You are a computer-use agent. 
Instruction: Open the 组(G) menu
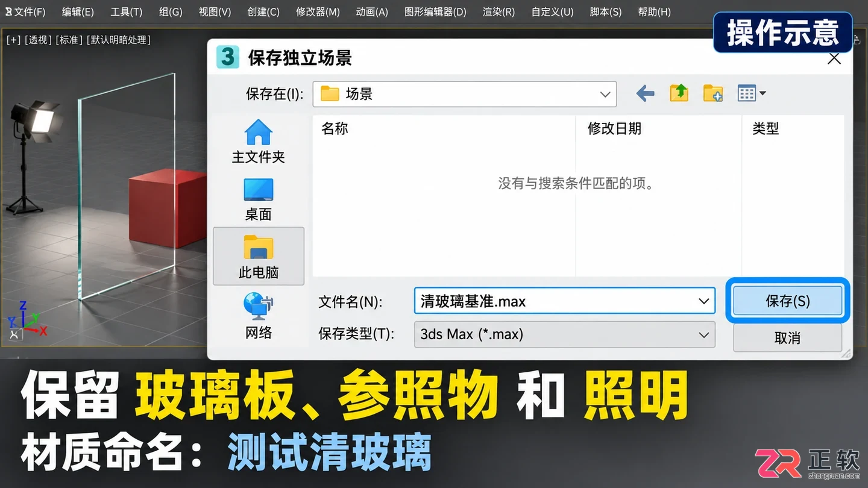(x=171, y=11)
